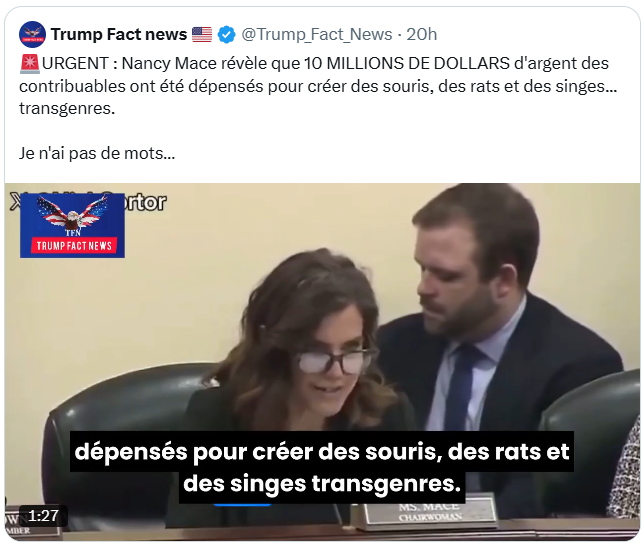Image resolution: width=644 pixels, height=546 pixels.
Task: Click the red siren emoji before URGENT
Action: point(30,64)
